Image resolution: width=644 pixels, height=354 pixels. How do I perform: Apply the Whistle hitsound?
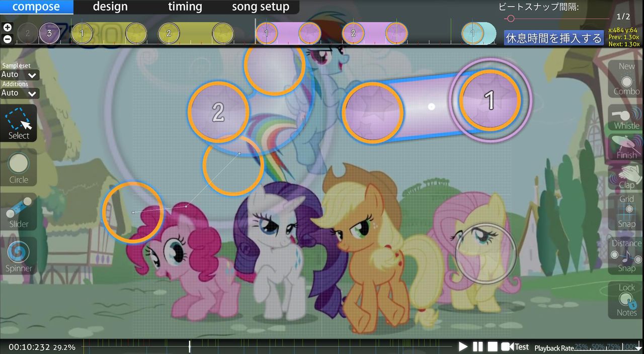pos(625,116)
